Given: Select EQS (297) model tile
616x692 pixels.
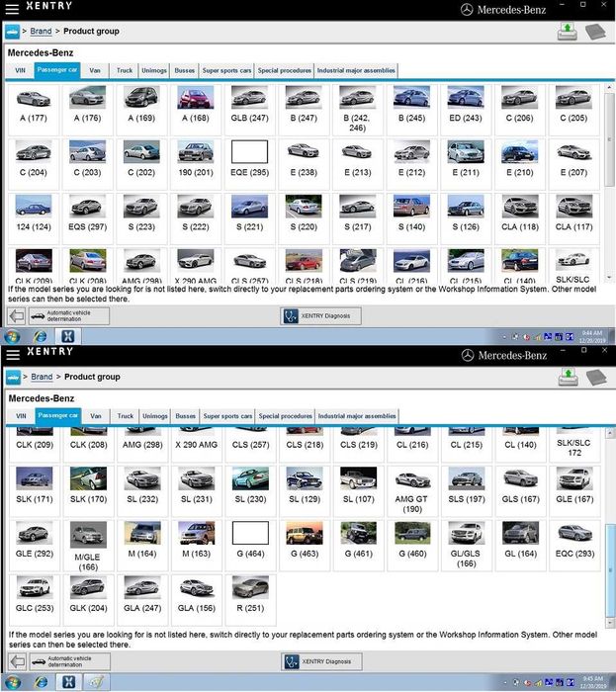Looking at the screenshot, I should click(x=87, y=218).
